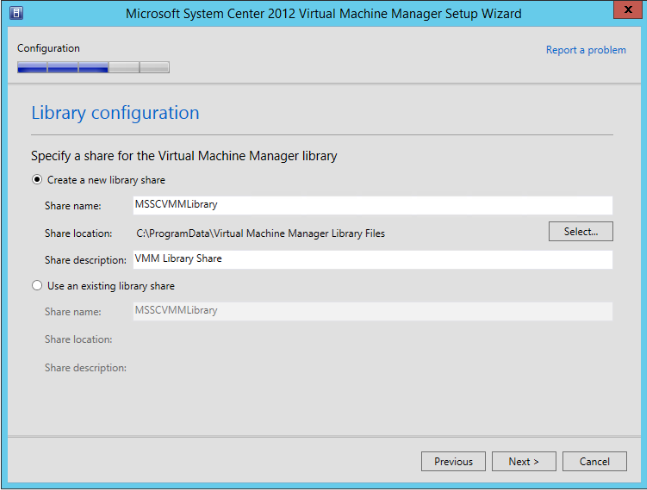Viewport: 647px width, 490px height.
Task: Open the Report a problem link
Action: click(586, 50)
